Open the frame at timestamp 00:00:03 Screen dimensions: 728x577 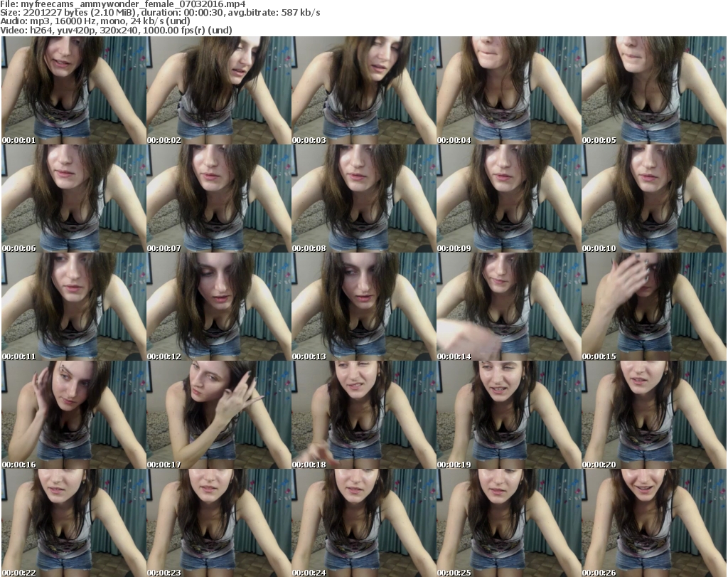coord(363,90)
